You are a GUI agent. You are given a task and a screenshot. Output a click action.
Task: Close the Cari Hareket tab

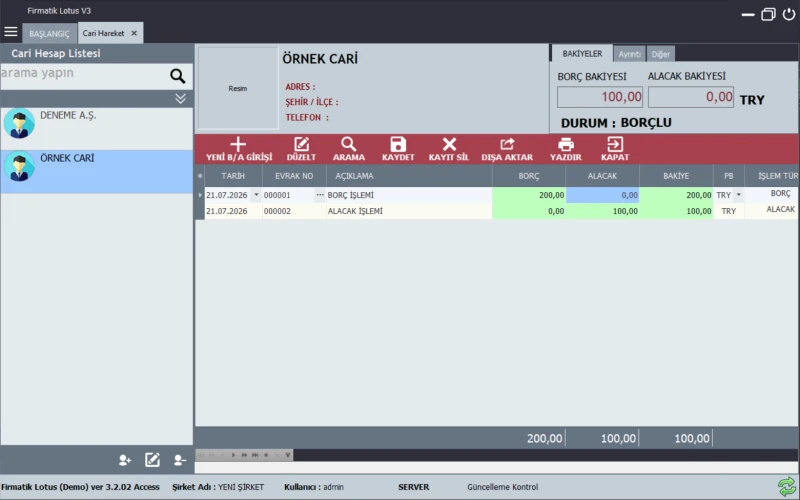click(134, 33)
